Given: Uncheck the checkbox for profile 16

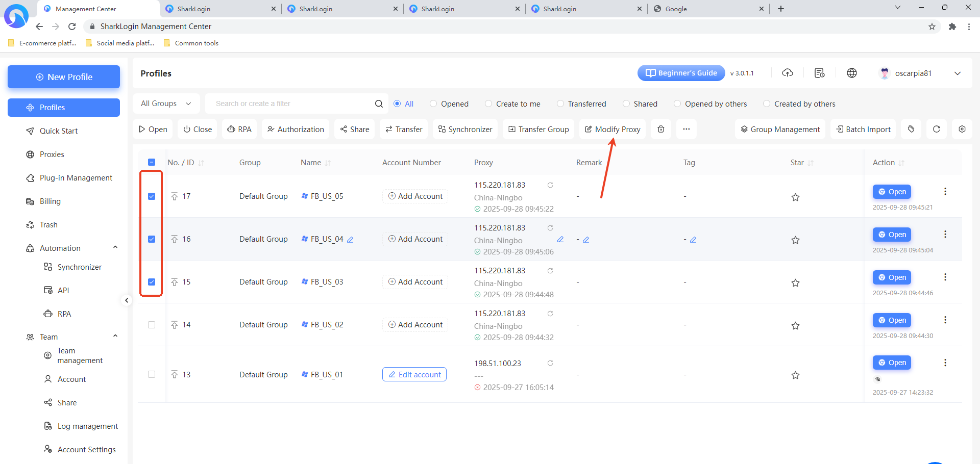Looking at the screenshot, I should click(152, 239).
